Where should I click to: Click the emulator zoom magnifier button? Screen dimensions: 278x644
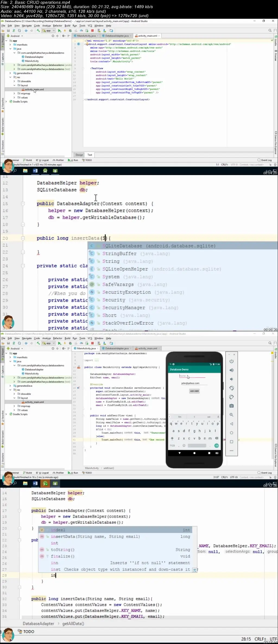pos(231,415)
